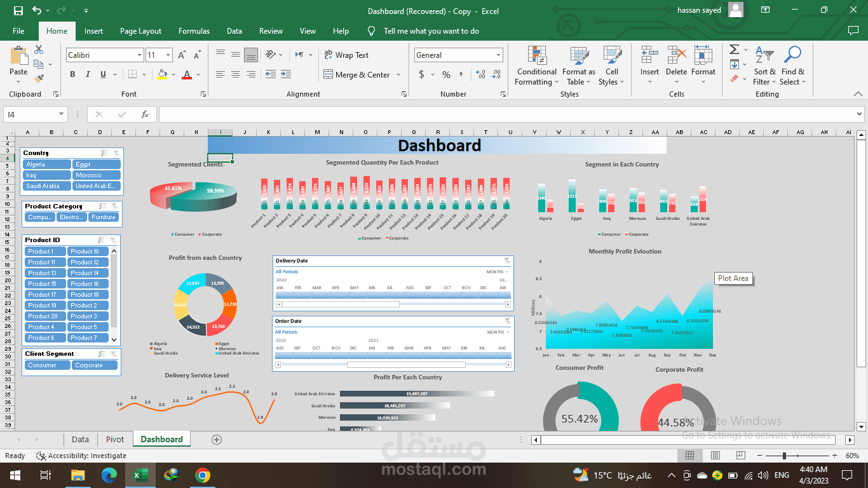Open the number format dropdown showing General
This screenshot has height=488, width=868.
(x=498, y=55)
